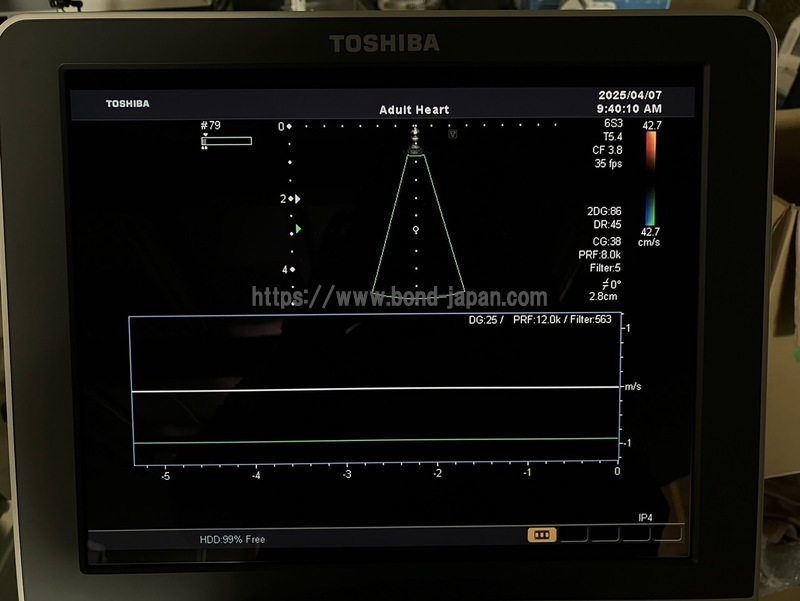Click the date and time display

629,102
